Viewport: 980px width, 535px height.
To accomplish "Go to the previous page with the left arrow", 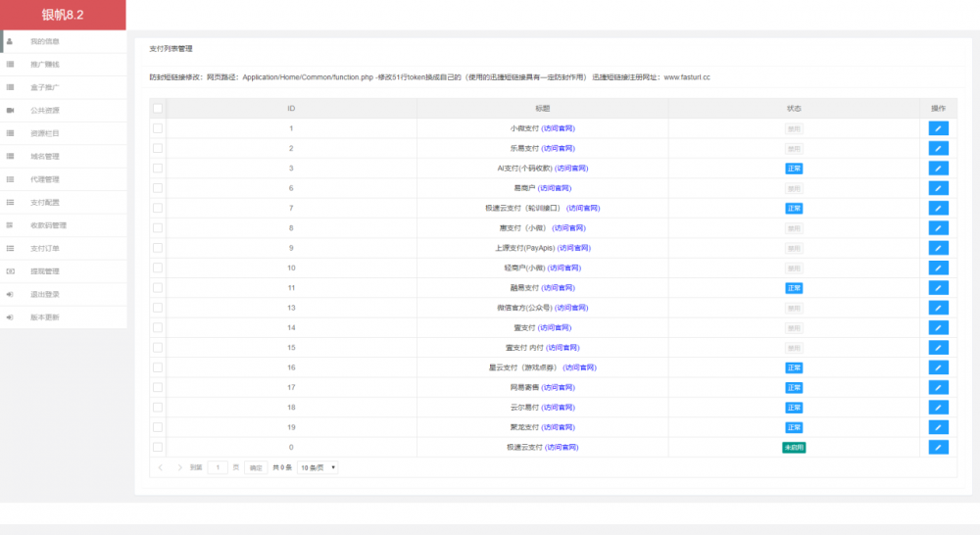I will 161,467.
